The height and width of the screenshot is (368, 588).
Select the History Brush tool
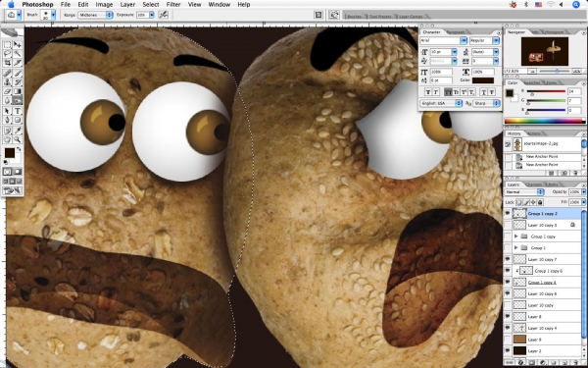point(18,82)
